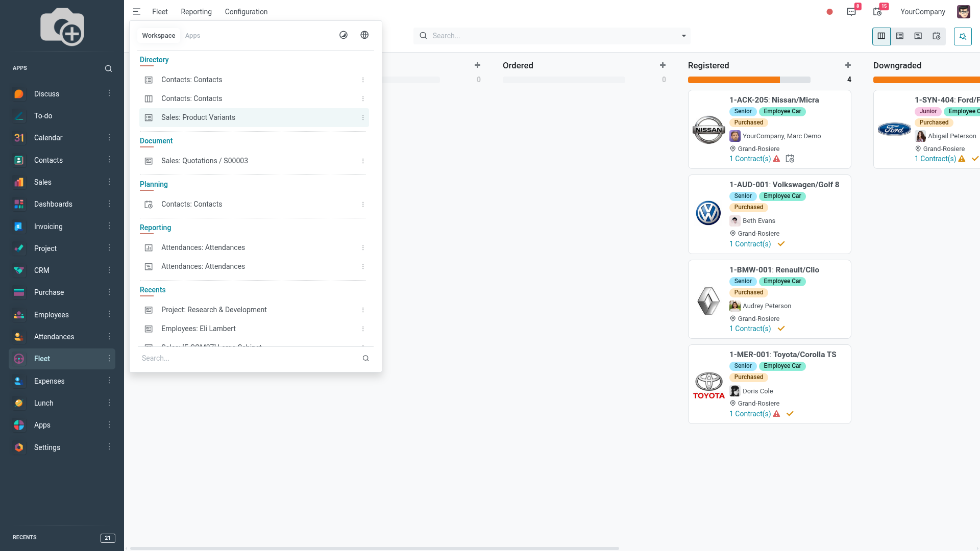Open the Sales: Quotations / S00003 document
Image resolution: width=980 pixels, height=551 pixels.
coord(254,161)
